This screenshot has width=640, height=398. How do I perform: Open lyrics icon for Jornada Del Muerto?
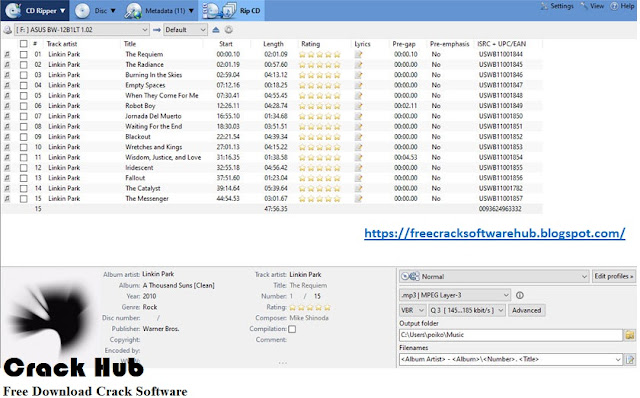coord(358,116)
